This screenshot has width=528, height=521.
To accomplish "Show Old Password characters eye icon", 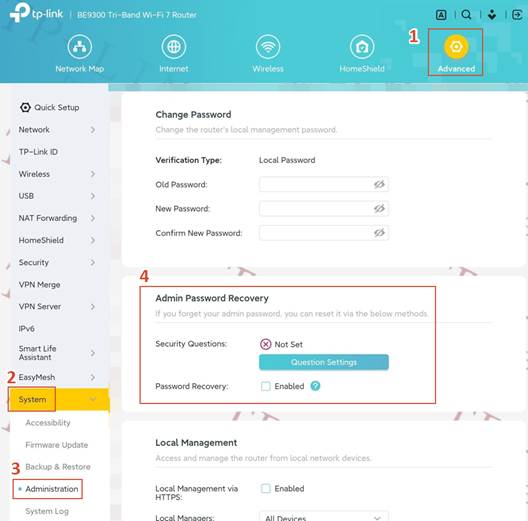I will [379, 184].
